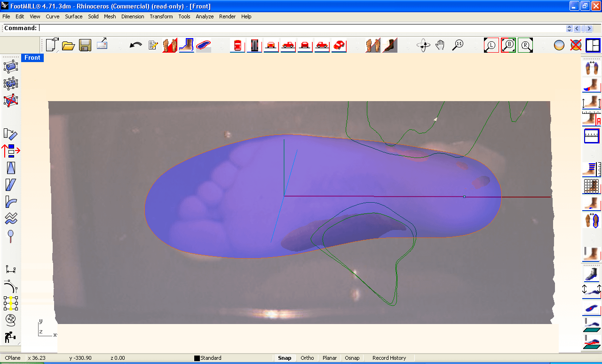Click the yellow control-points cage icon
This screenshot has width=602, height=364.
coord(11,303)
